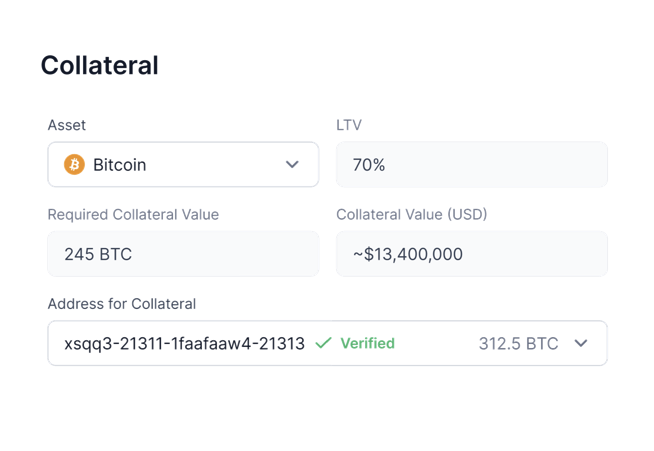Click the Address for Collateral label
654x451 pixels.
point(122,303)
